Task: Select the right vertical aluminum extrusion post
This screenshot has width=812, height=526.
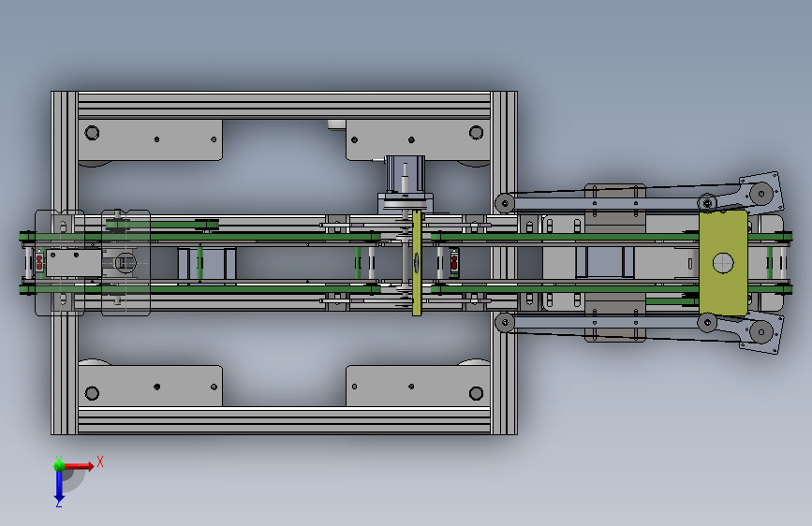Action: pyautogui.click(x=504, y=263)
